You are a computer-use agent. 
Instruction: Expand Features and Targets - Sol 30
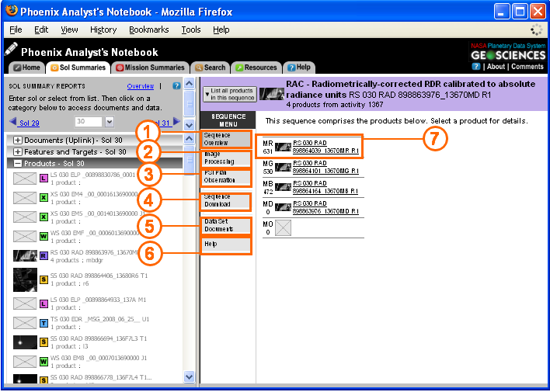[18, 152]
